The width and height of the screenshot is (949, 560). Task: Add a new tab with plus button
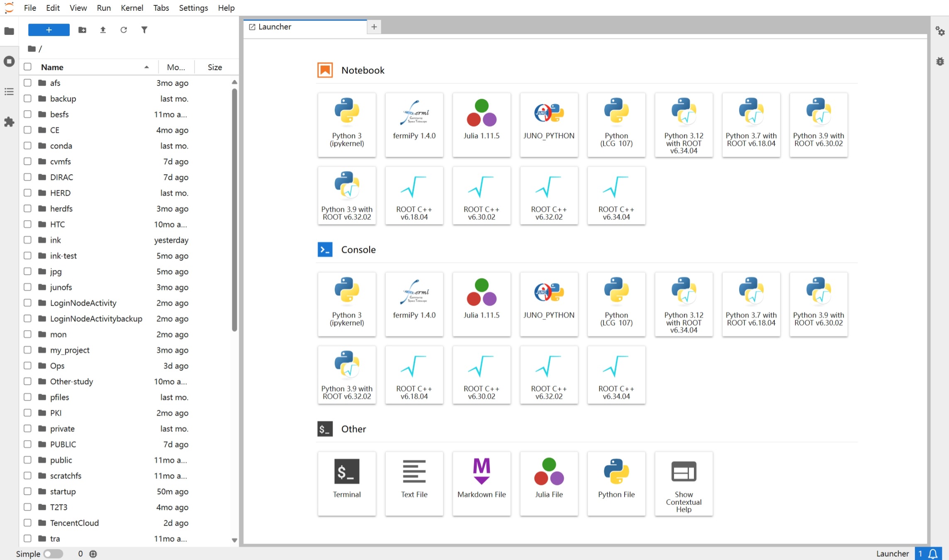pos(374,27)
